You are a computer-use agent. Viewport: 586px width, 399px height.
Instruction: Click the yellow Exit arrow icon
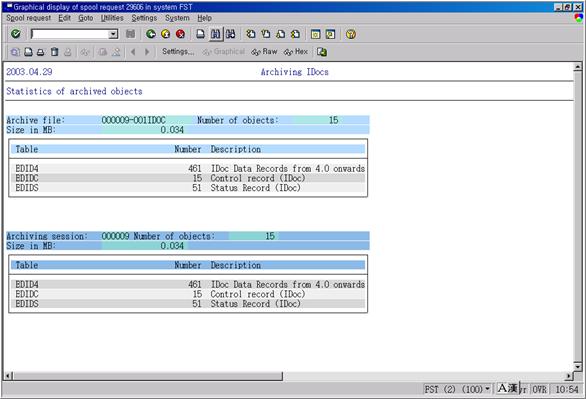[x=166, y=34]
